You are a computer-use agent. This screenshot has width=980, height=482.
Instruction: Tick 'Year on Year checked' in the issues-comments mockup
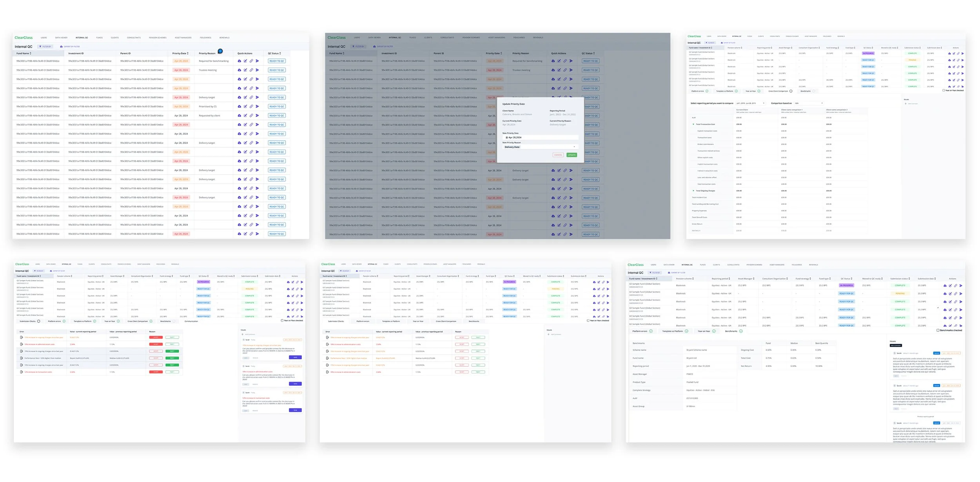point(282,321)
